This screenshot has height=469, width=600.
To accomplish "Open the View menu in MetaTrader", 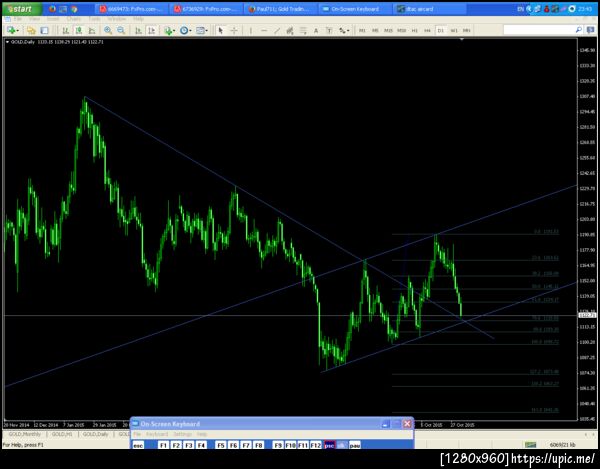I will [x=34, y=19].
